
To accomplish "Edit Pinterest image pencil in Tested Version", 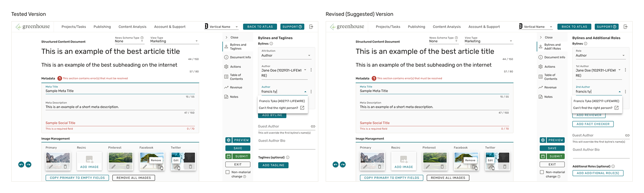I will point(114,166).
